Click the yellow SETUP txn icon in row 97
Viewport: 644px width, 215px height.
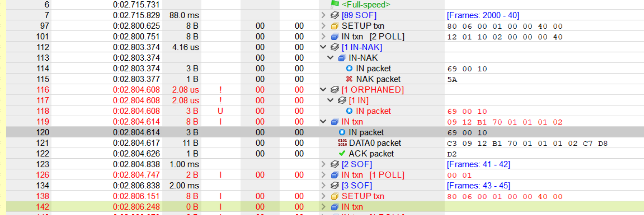tap(335, 26)
